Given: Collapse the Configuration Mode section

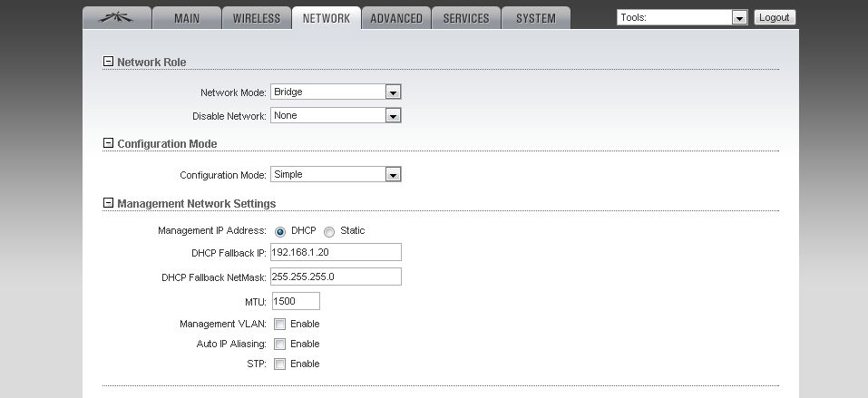Looking at the screenshot, I should click(x=108, y=143).
